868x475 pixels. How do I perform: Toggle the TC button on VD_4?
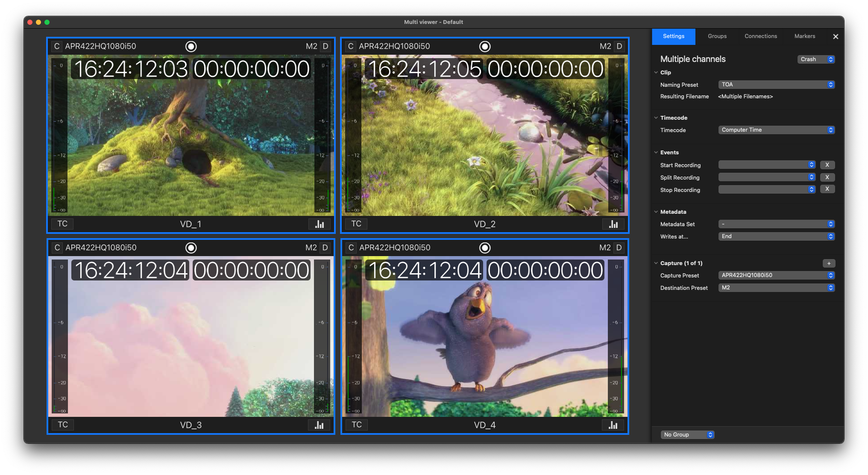[x=357, y=425]
